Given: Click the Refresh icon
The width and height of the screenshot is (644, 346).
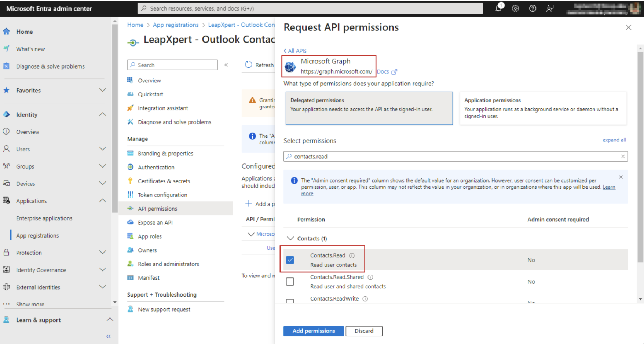Looking at the screenshot, I should point(249,65).
